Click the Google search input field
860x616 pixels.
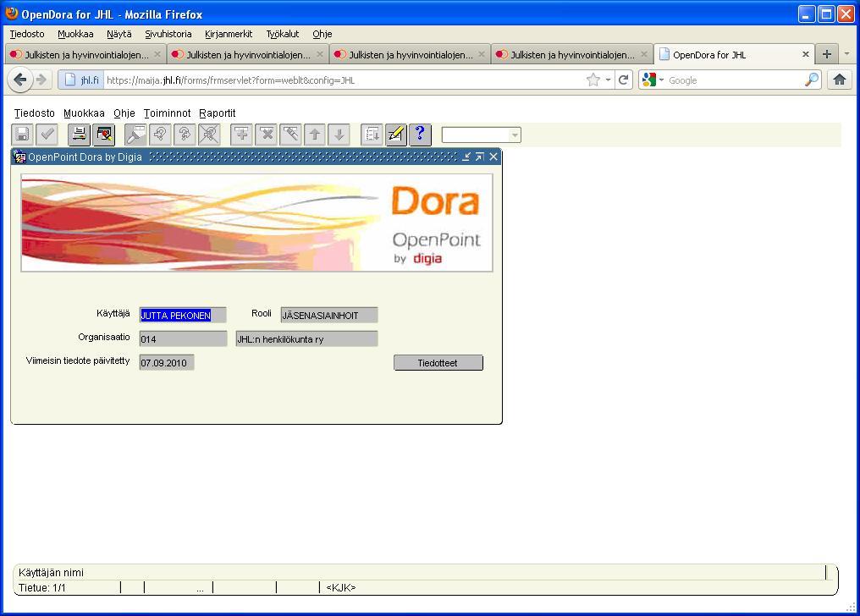point(735,80)
